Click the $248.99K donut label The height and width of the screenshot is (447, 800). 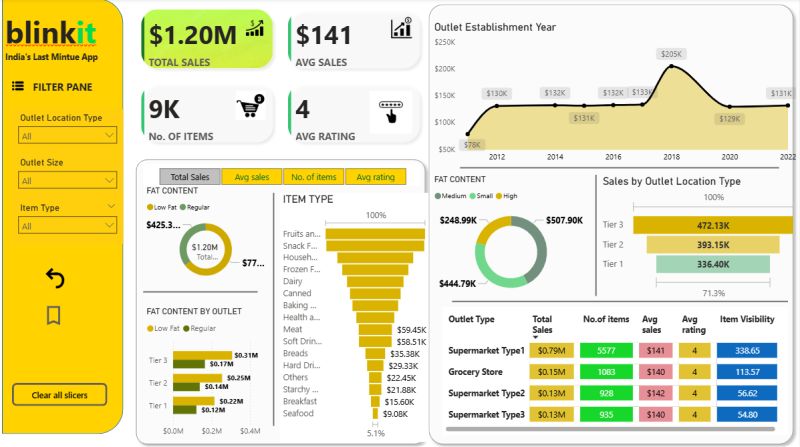pyautogui.click(x=458, y=220)
